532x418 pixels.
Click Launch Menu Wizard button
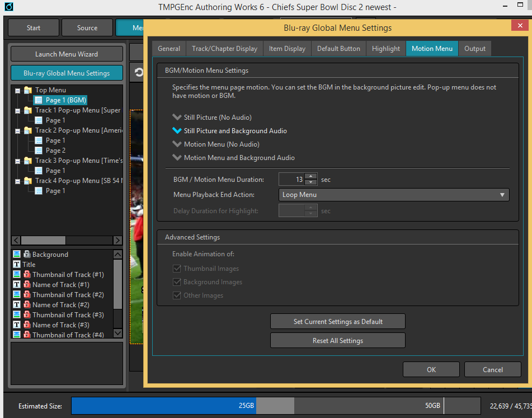point(67,54)
